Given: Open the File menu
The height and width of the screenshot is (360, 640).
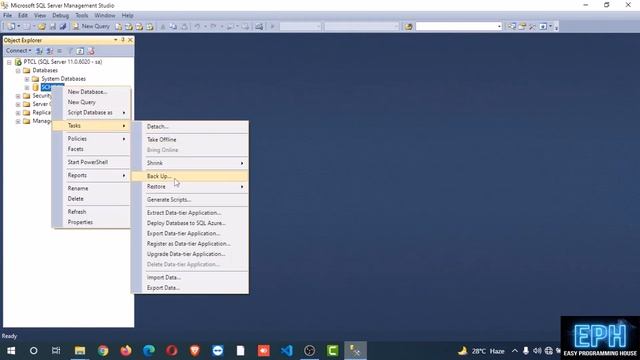Looking at the screenshot, I should coord(7,16).
